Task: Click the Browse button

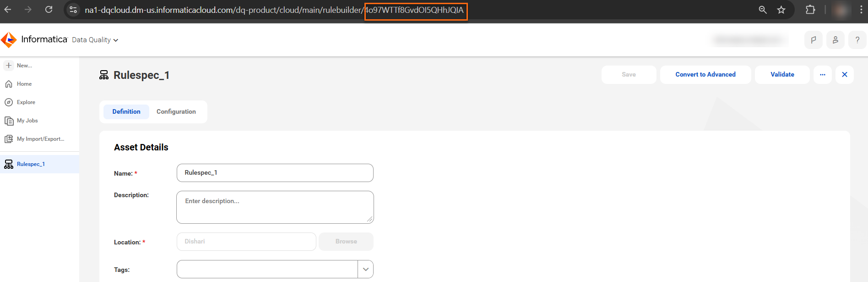Action: click(x=346, y=242)
